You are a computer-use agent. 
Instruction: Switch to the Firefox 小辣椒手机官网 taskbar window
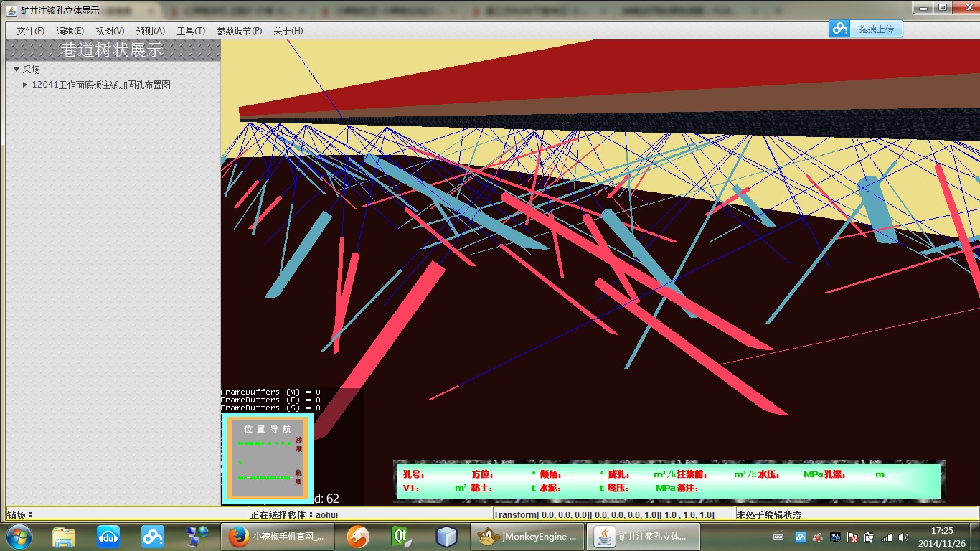pos(277,536)
